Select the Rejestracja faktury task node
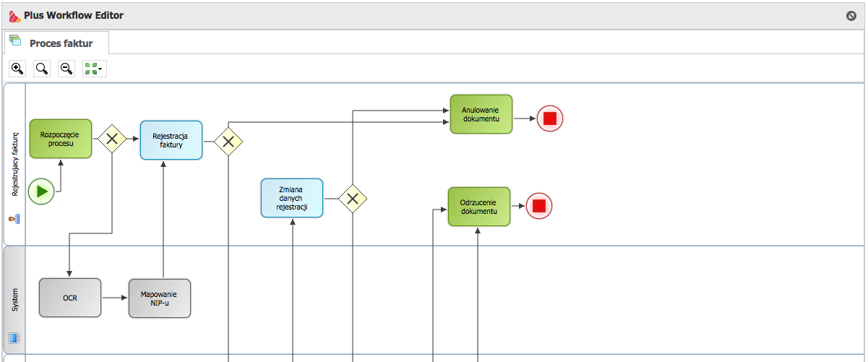The image size is (868, 362). pos(171,140)
